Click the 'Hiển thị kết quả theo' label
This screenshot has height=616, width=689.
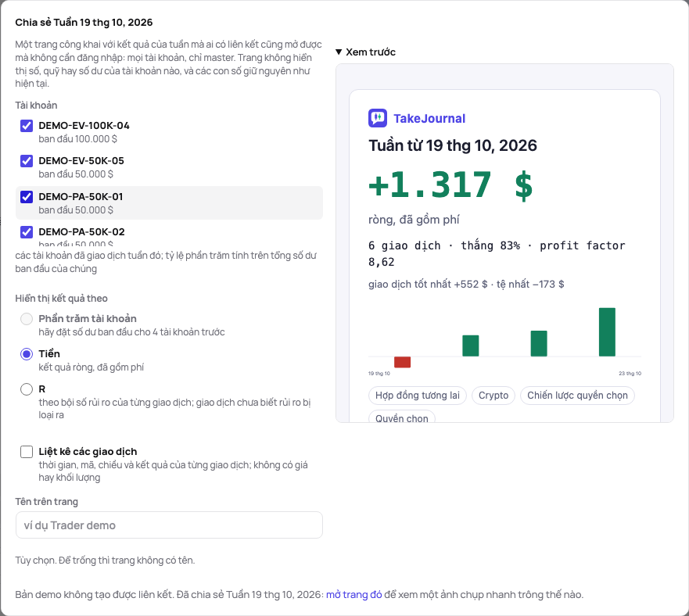(x=62, y=299)
